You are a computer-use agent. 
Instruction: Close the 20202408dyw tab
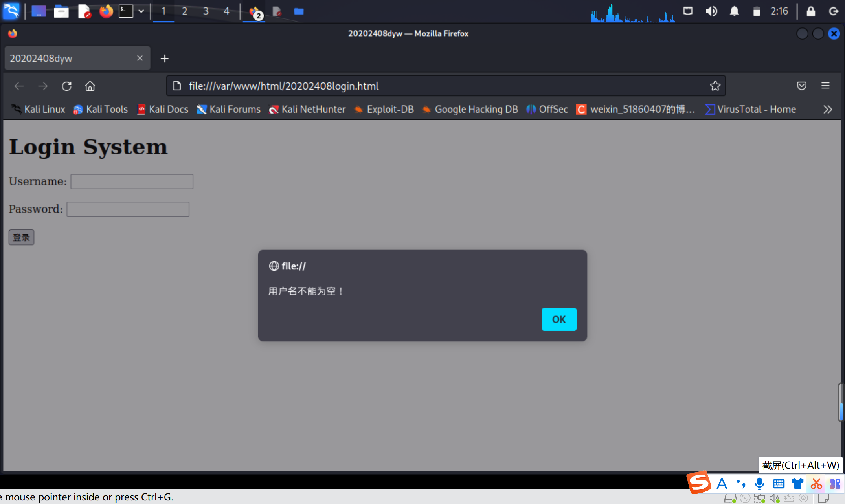(x=140, y=58)
